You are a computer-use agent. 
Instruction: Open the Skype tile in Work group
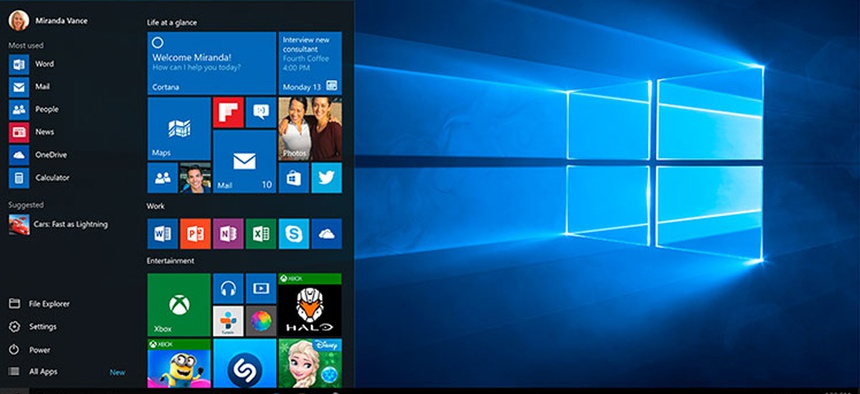point(293,234)
